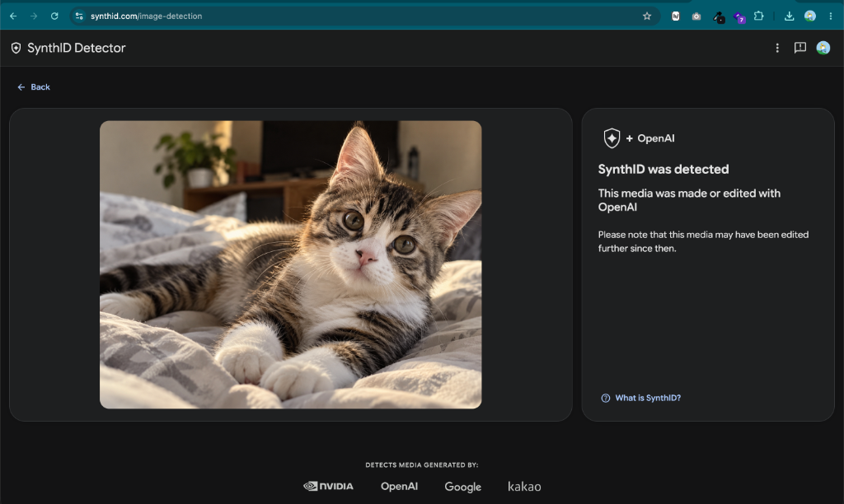Click the 'may have been edited further' note

point(704,241)
